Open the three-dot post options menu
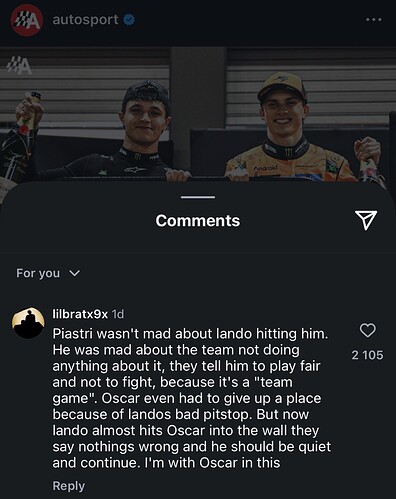 (374, 20)
